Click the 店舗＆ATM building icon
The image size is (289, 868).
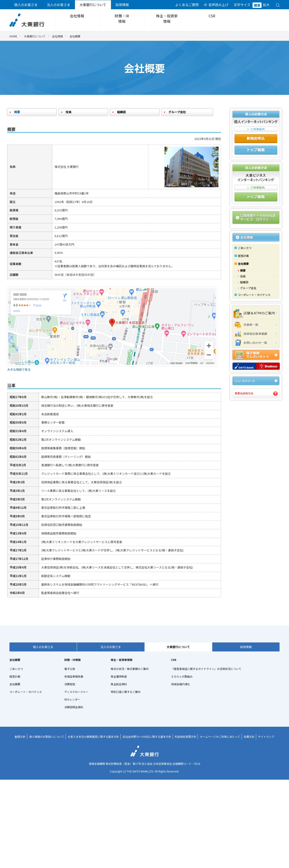238,313
